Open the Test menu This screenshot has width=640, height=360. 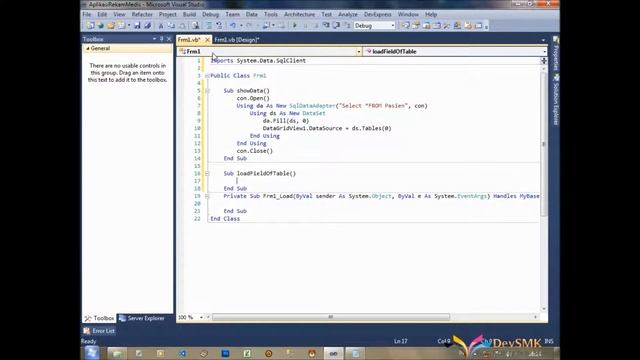[327, 14]
